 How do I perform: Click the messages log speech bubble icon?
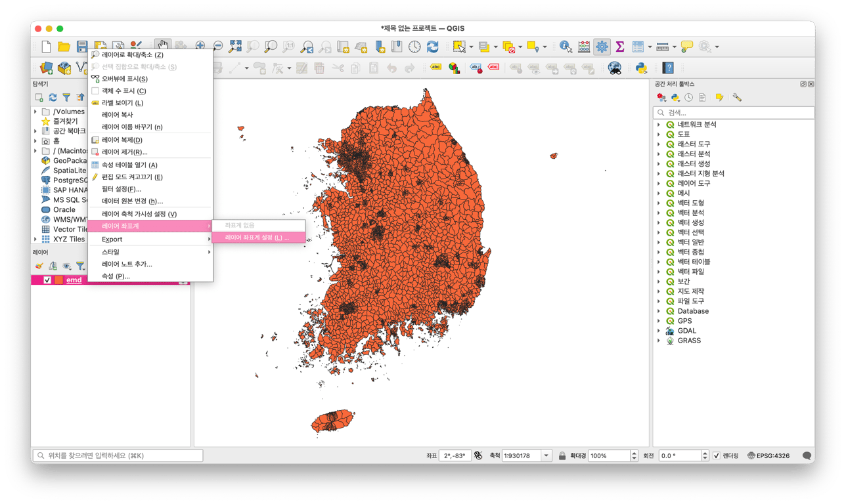(807, 455)
